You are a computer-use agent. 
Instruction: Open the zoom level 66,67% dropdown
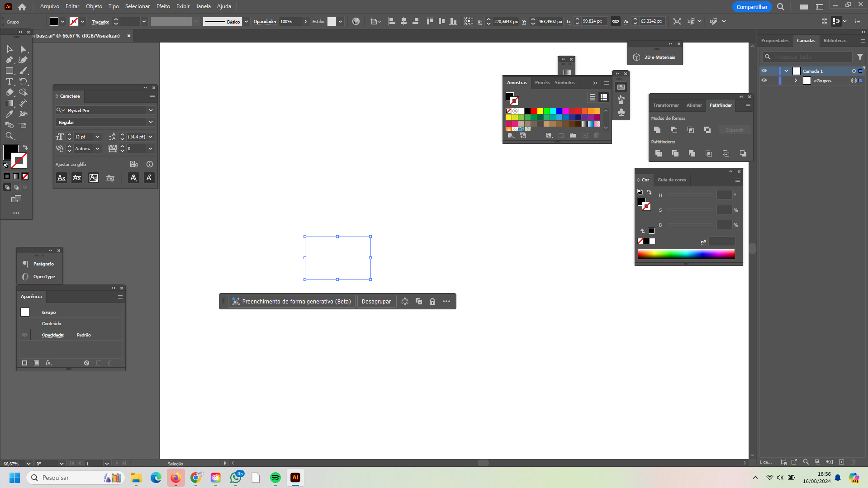pos(28,464)
